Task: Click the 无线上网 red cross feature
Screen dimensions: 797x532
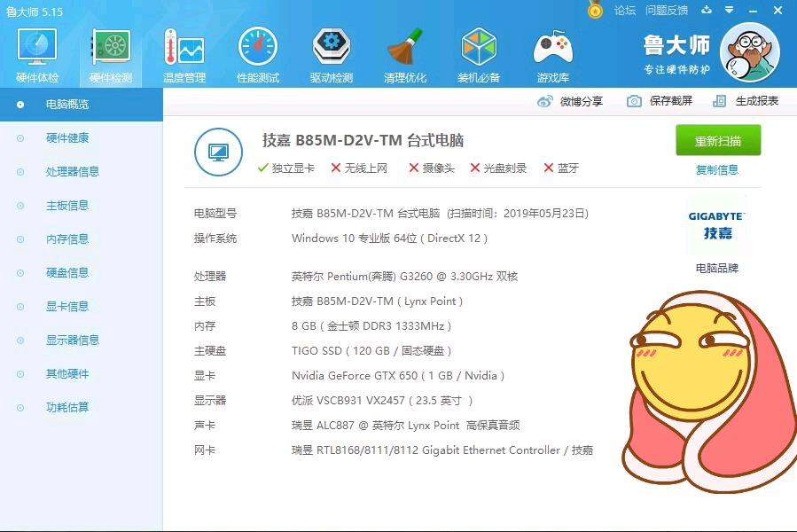Action: point(359,168)
